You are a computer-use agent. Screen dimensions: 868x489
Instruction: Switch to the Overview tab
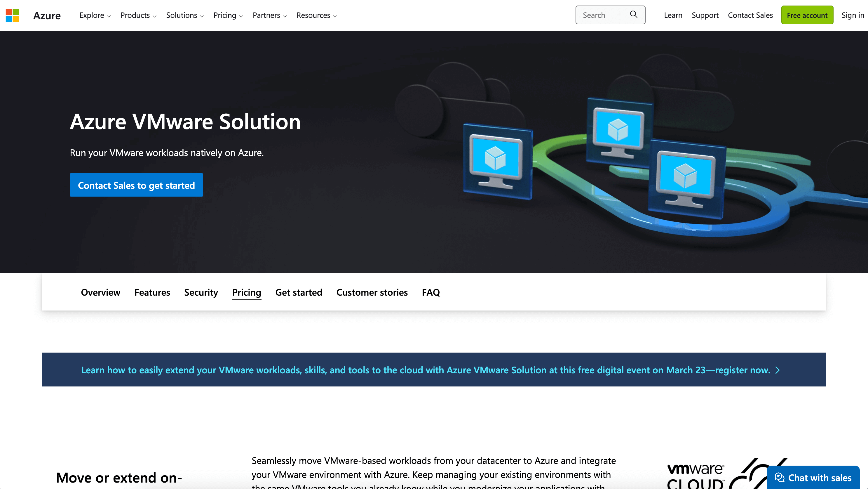tap(100, 292)
